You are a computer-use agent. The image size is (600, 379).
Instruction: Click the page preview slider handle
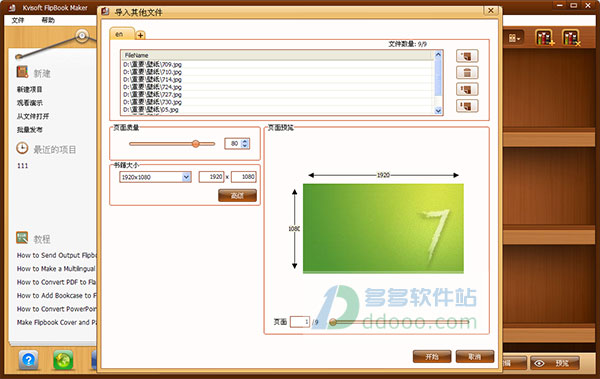(x=333, y=322)
